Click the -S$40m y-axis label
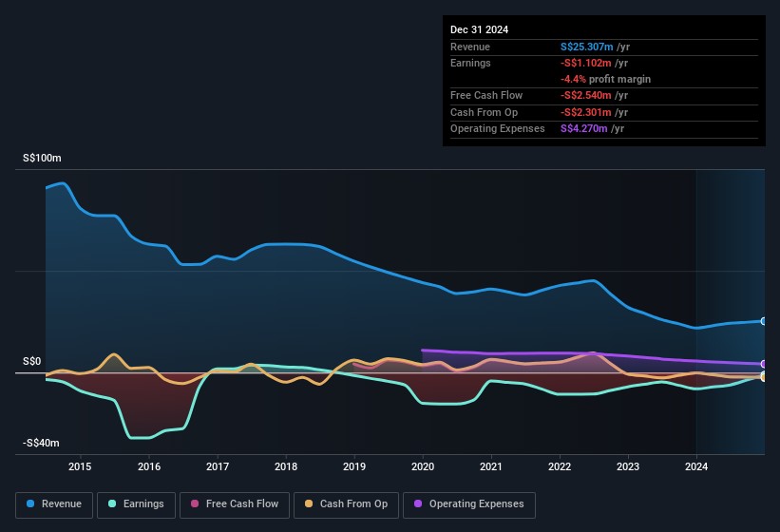This screenshot has width=780, height=532. tap(42, 444)
